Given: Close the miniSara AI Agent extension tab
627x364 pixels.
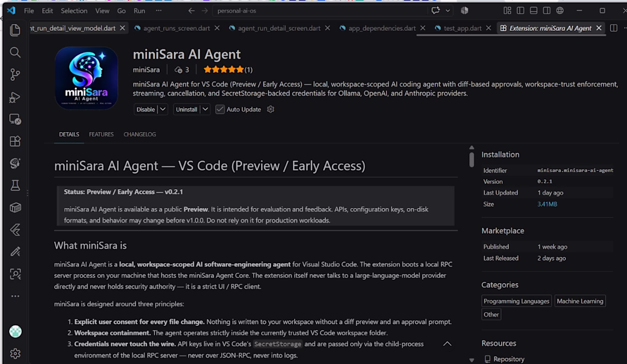Looking at the screenshot, I should 598,28.
